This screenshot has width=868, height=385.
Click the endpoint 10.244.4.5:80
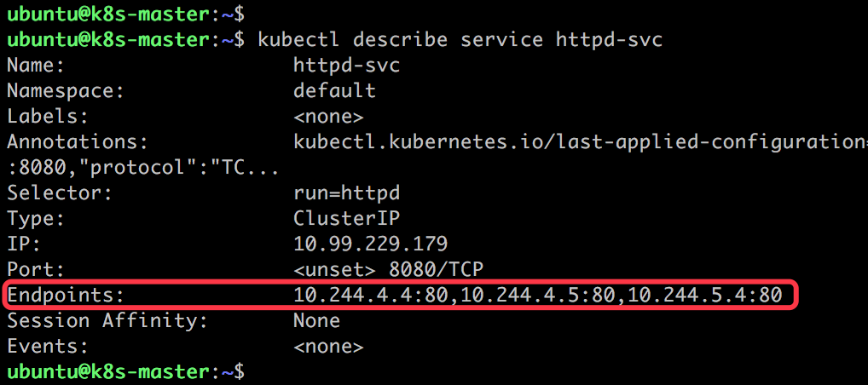pos(537,296)
